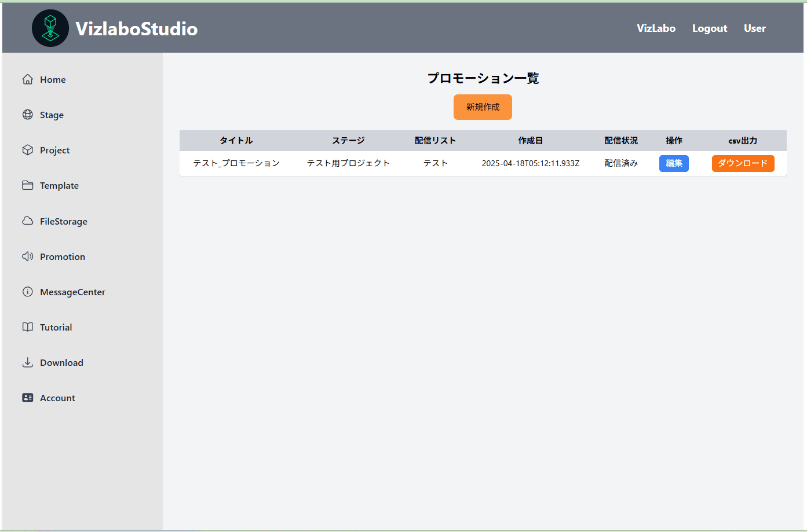Click the タイトル column header
Image resolution: width=807 pixels, height=532 pixels.
pos(236,140)
